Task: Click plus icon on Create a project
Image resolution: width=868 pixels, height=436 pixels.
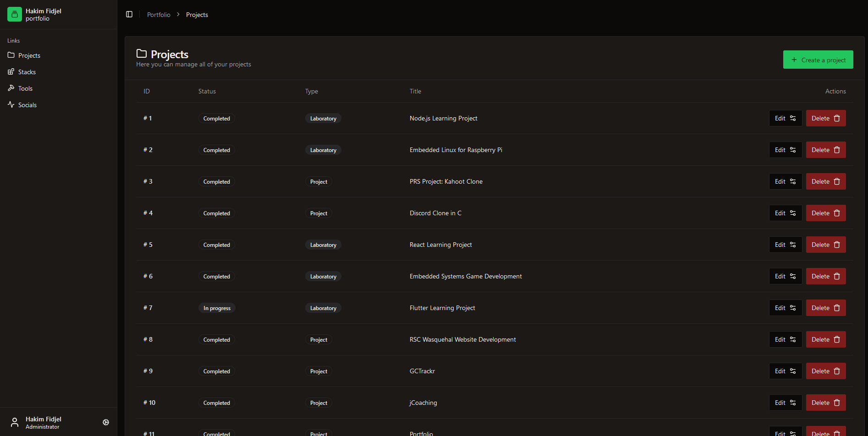Action: point(794,60)
